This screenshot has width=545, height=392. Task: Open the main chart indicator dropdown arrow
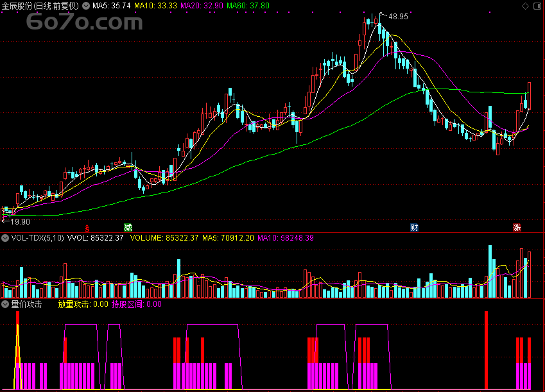tap(86, 6)
